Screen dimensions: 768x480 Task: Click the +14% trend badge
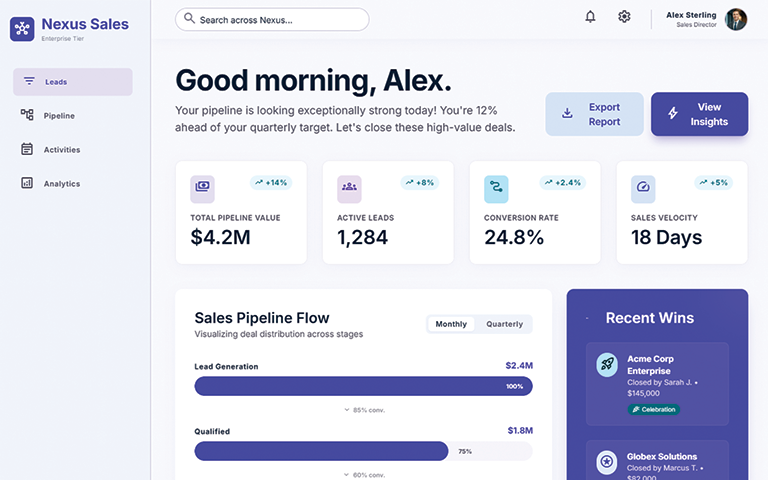click(271, 183)
